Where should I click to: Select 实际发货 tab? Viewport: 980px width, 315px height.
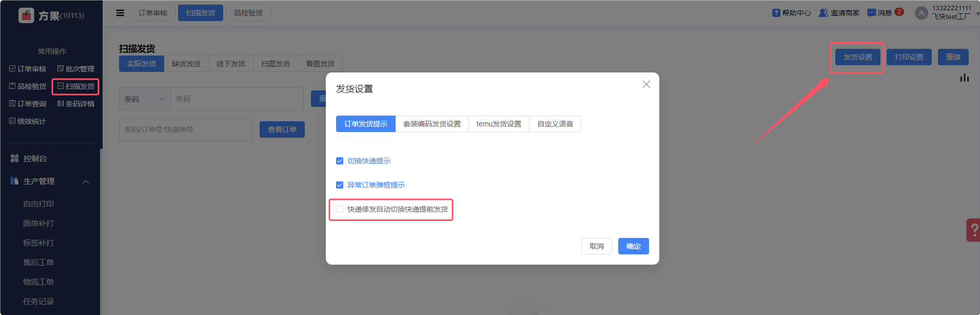[142, 64]
